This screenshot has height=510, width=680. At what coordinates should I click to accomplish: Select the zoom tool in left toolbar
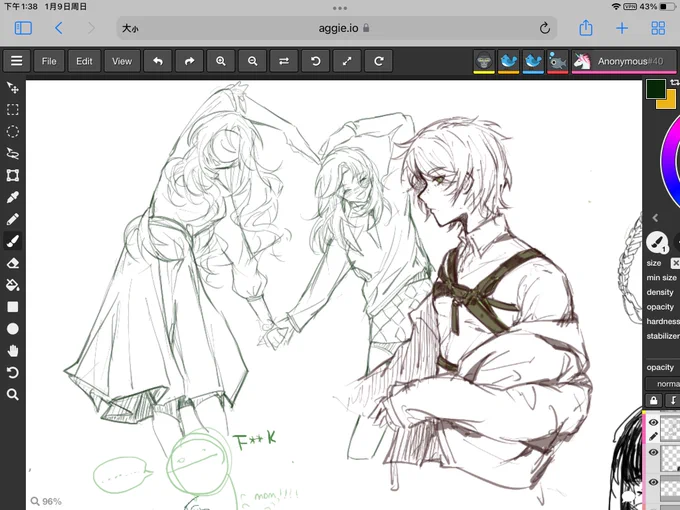(x=13, y=394)
